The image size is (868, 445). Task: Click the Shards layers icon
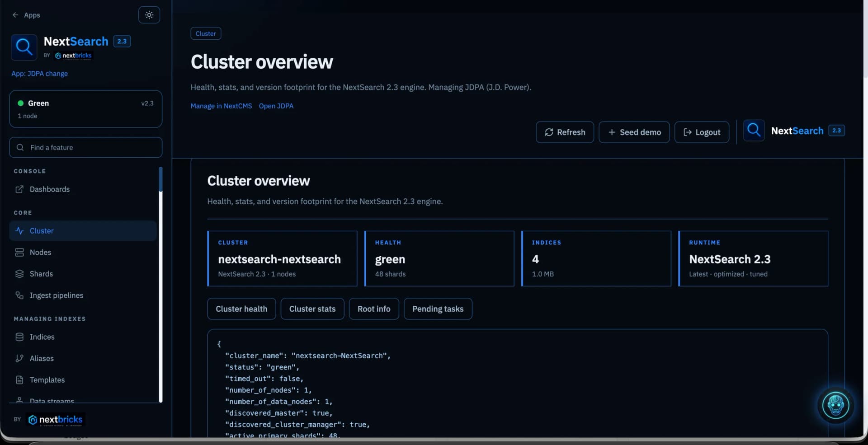[19, 274]
